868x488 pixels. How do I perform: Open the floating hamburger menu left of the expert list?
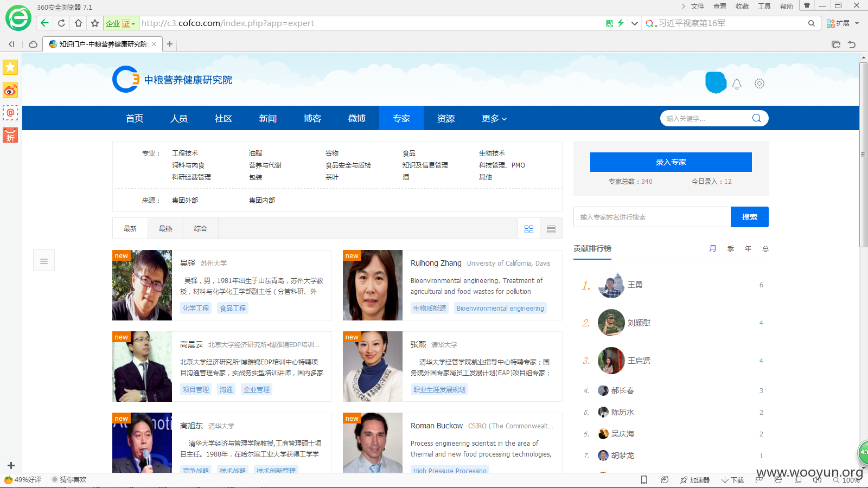coord(44,261)
